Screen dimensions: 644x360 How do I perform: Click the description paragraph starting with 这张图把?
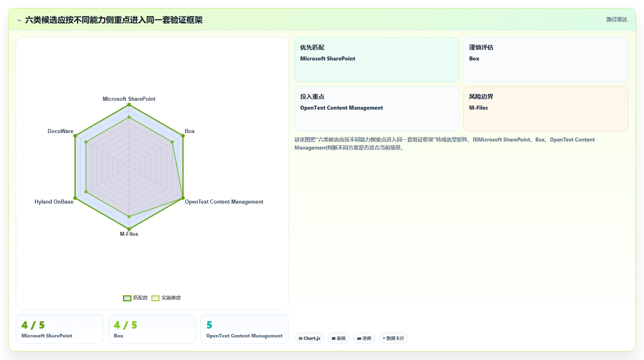(444, 144)
